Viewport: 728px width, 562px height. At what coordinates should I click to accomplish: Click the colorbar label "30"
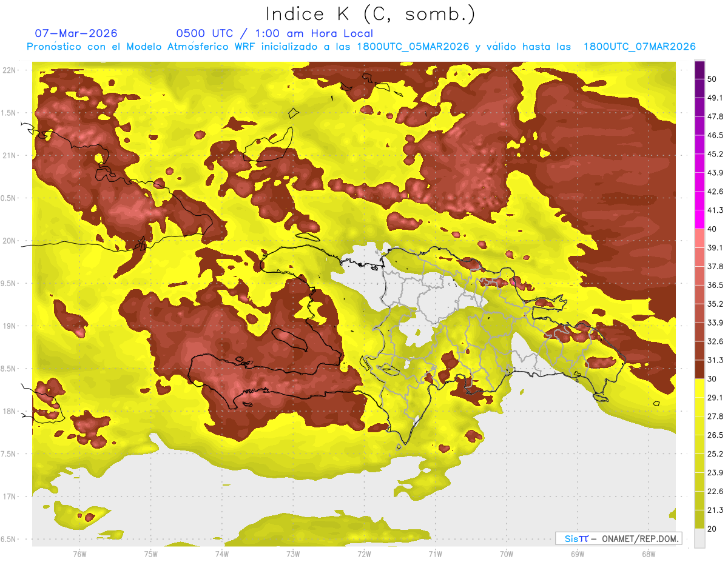pyautogui.click(x=713, y=379)
